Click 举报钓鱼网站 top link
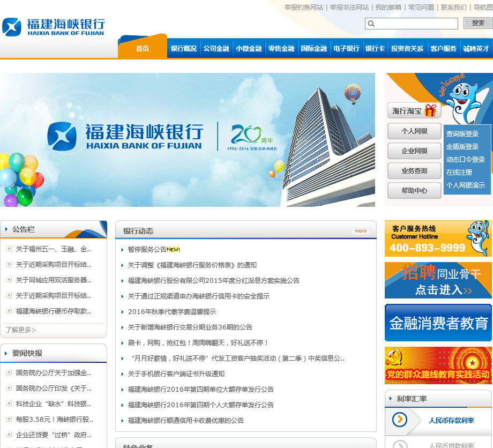493x448 pixels. click(304, 7)
